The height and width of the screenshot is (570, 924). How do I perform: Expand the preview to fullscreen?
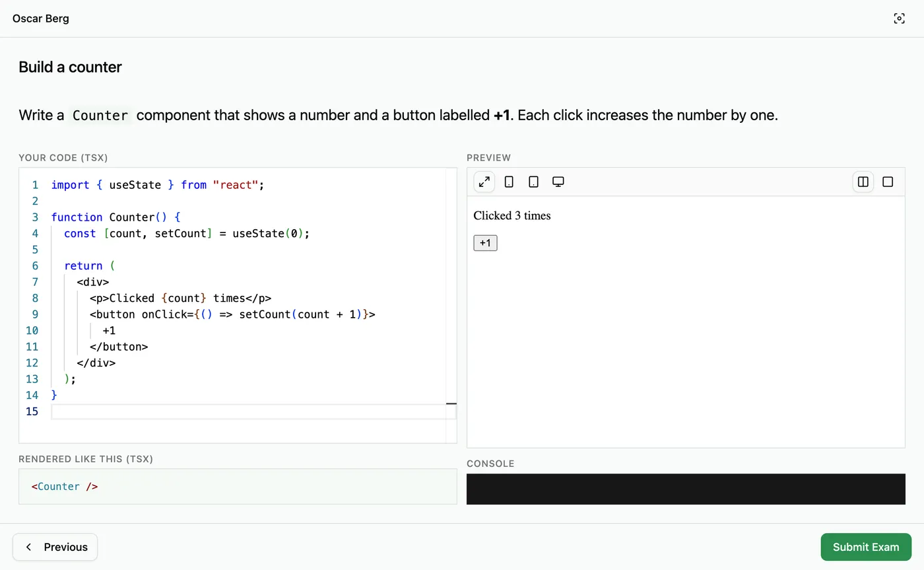(x=484, y=182)
